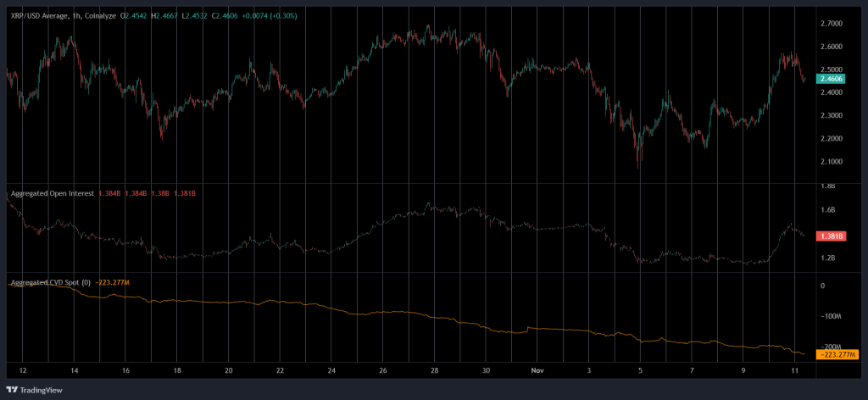
Task: Click the TradingView logo icon
Action: (14, 390)
